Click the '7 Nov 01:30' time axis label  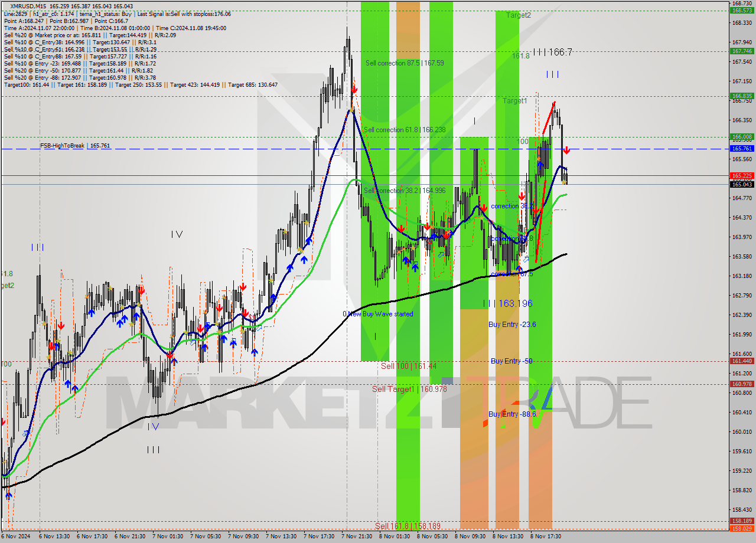[168, 537]
